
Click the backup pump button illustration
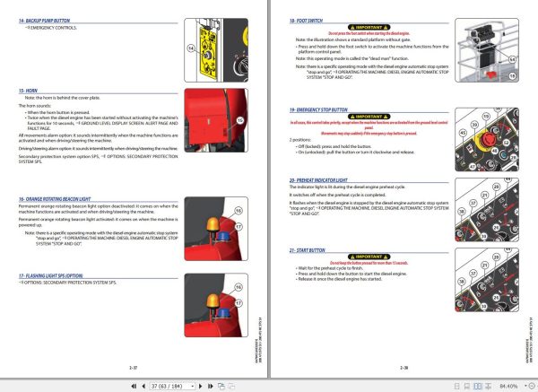tap(216, 50)
